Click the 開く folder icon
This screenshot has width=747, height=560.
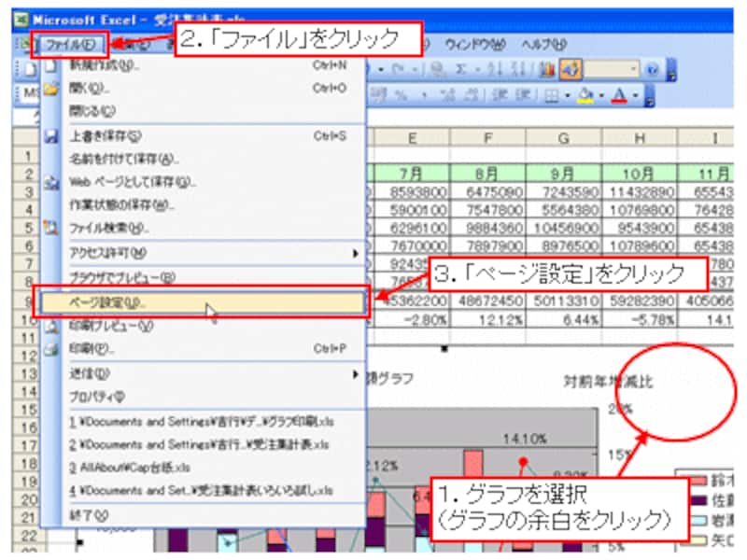[52, 89]
